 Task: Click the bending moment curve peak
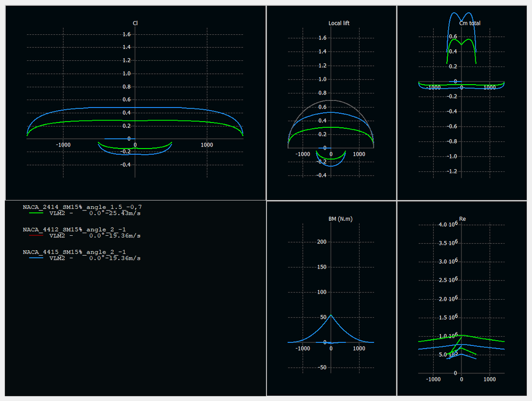point(331,315)
